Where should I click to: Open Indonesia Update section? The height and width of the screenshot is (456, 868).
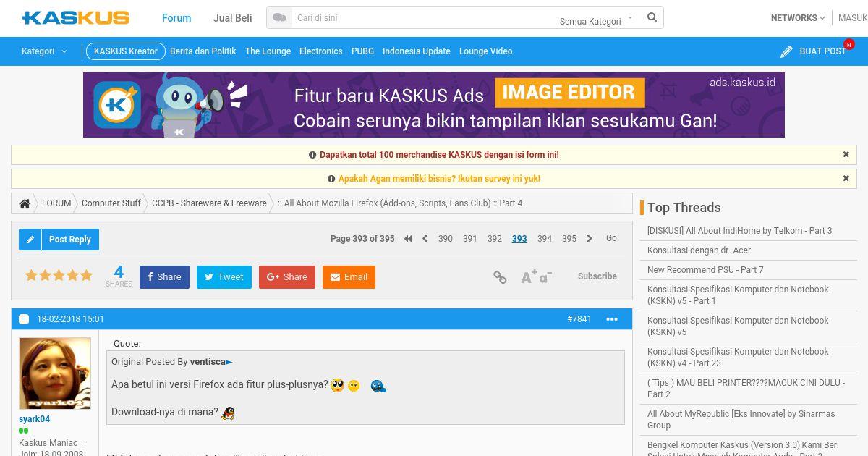point(417,51)
